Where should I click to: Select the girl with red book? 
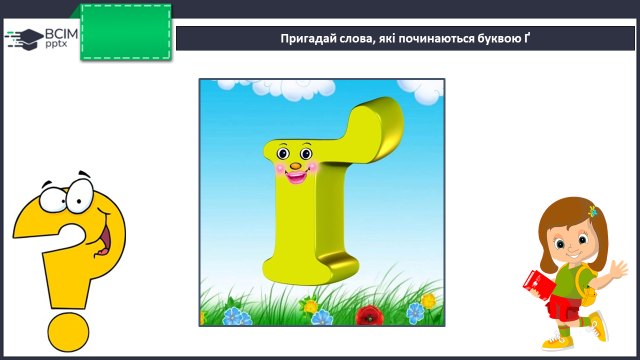coord(575,273)
